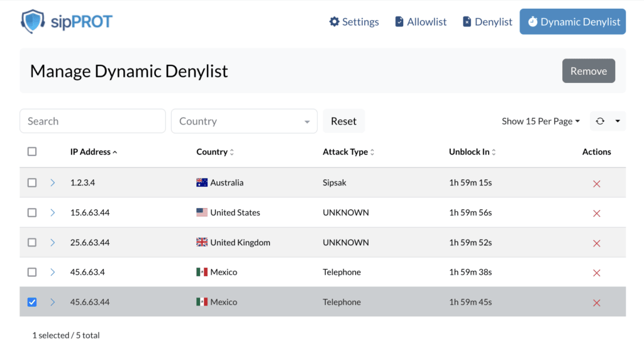
Task: Open the Country filter dropdown
Action: pyautogui.click(x=244, y=121)
